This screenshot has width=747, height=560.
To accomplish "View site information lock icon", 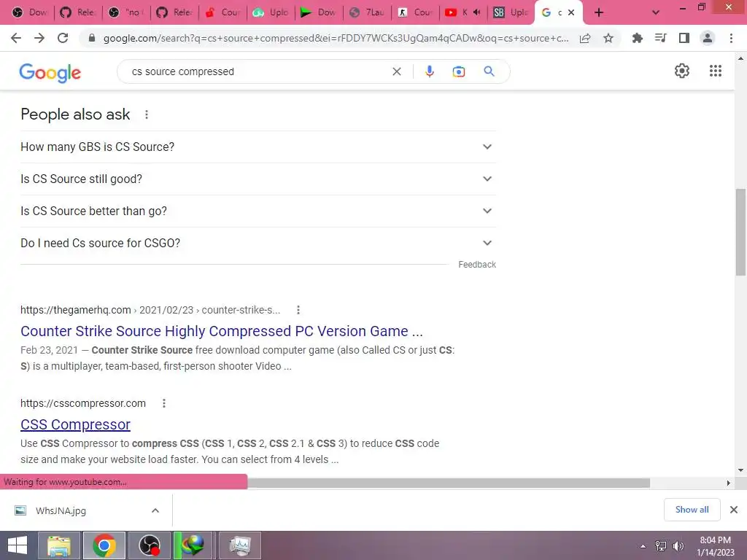I will click(92, 38).
